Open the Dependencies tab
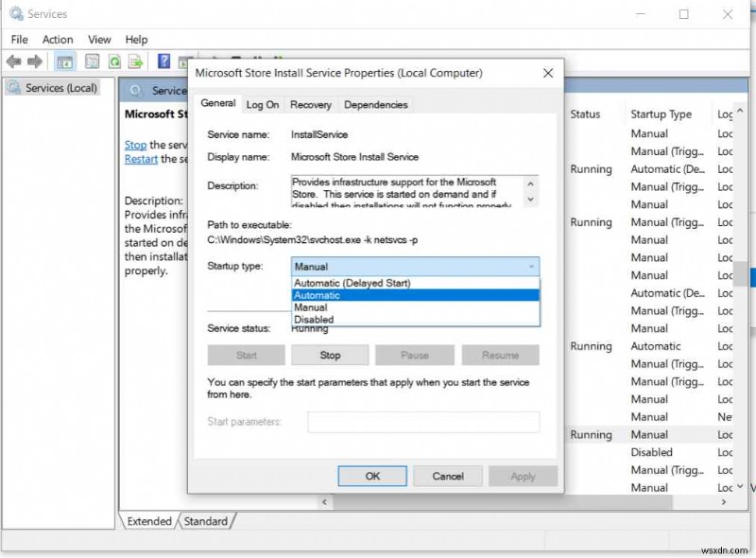 pos(375,104)
